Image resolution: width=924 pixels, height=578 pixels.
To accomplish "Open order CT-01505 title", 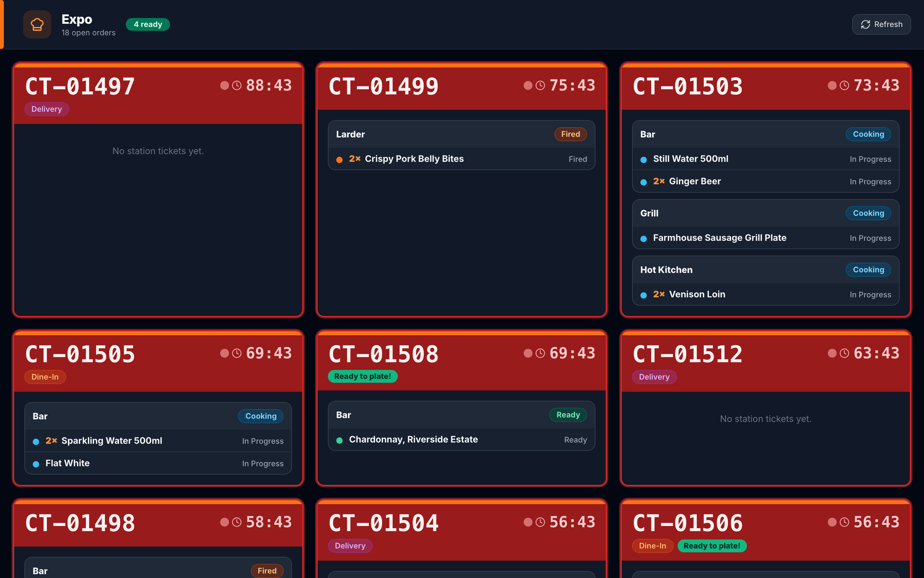I will tap(80, 355).
